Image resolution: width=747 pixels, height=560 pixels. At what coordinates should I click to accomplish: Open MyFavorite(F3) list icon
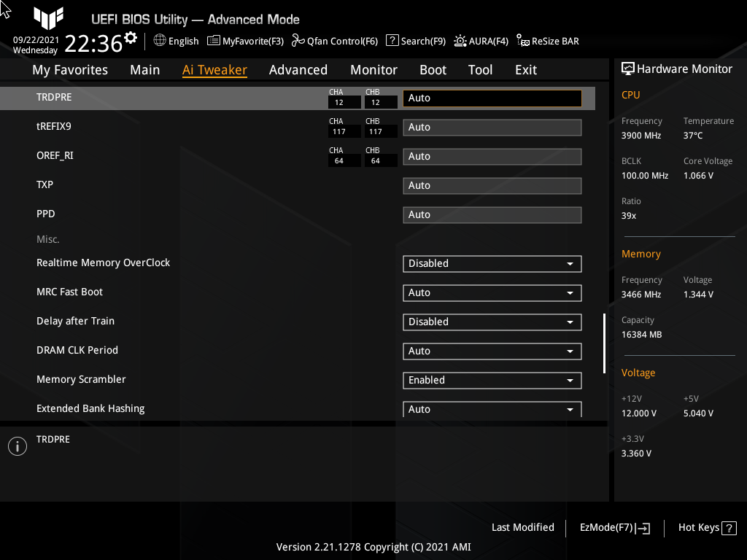tap(214, 41)
